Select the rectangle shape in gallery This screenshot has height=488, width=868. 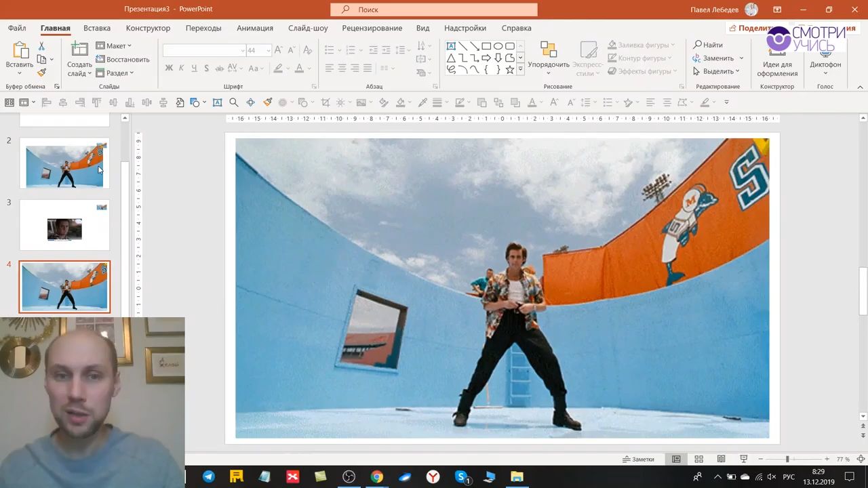click(x=486, y=46)
